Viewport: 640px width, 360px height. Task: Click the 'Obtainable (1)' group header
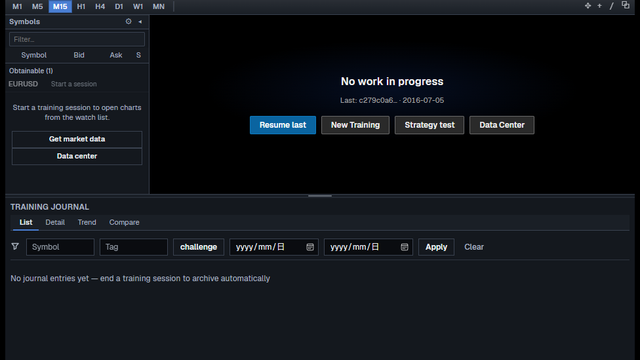coord(31,71)
